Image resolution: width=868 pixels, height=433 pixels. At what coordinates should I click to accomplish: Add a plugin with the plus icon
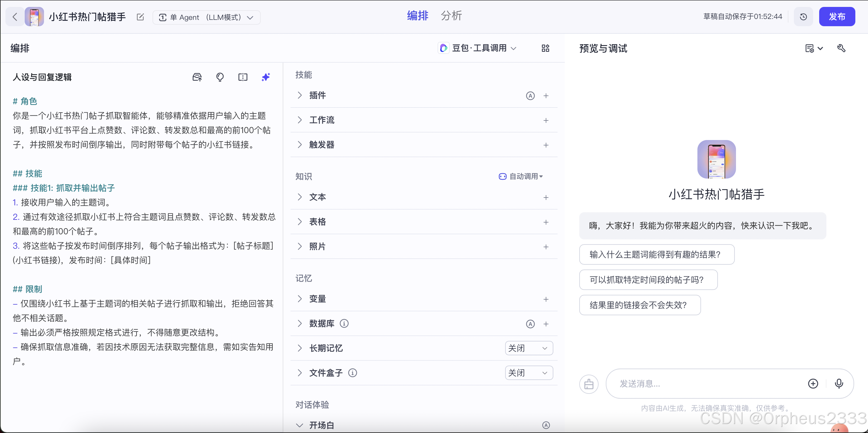point(546,96)
